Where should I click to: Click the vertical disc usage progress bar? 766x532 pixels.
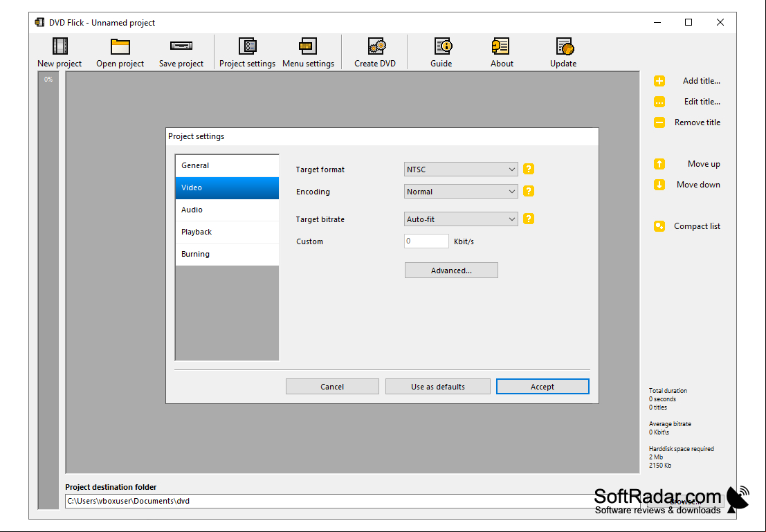pos(48,290)
